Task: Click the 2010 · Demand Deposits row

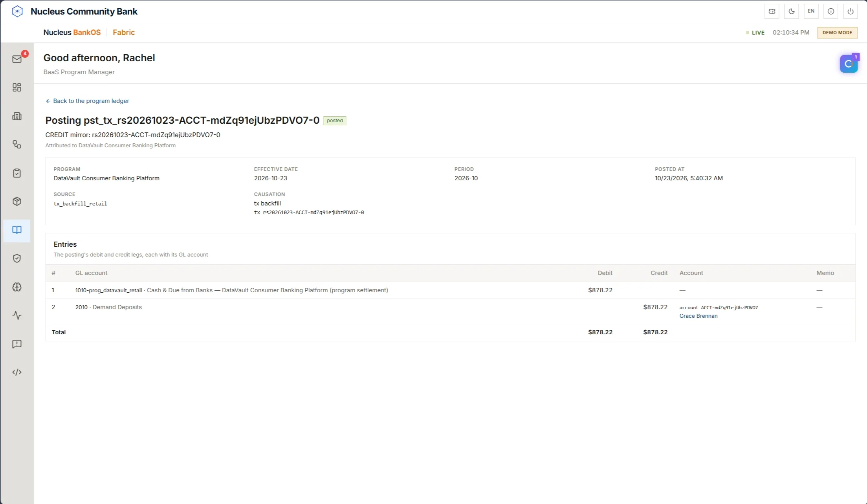Action: click(x=450, y=312)
